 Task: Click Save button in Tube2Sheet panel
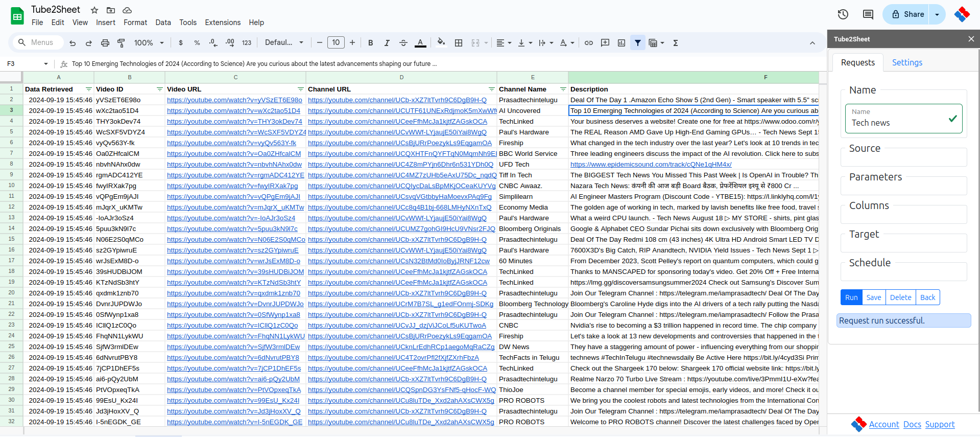874,297
